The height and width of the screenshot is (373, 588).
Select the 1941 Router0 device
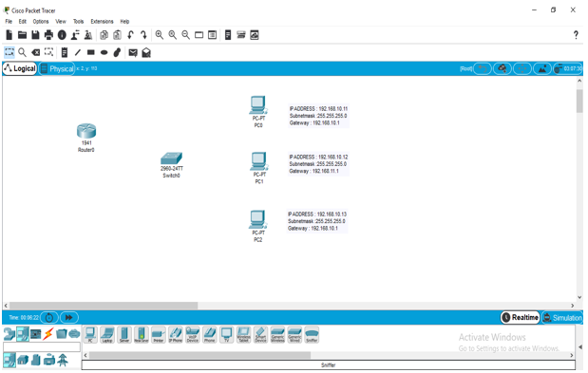[86, 131]
